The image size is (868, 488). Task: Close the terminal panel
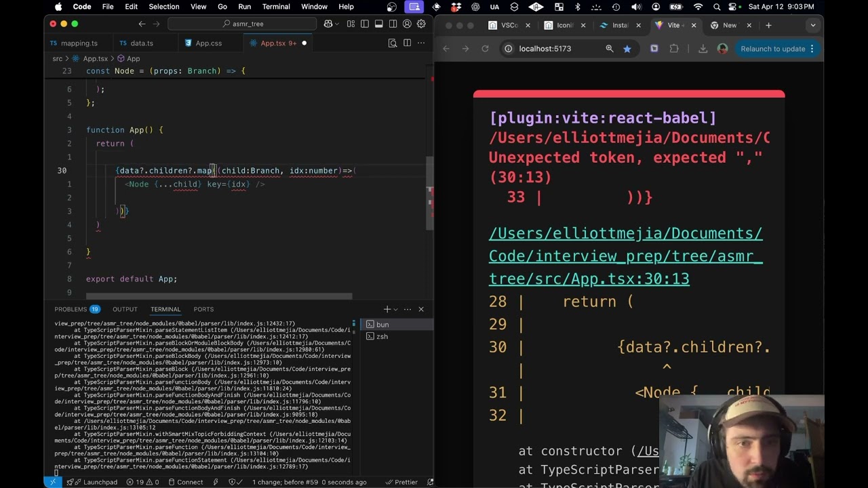click(421, 309)
